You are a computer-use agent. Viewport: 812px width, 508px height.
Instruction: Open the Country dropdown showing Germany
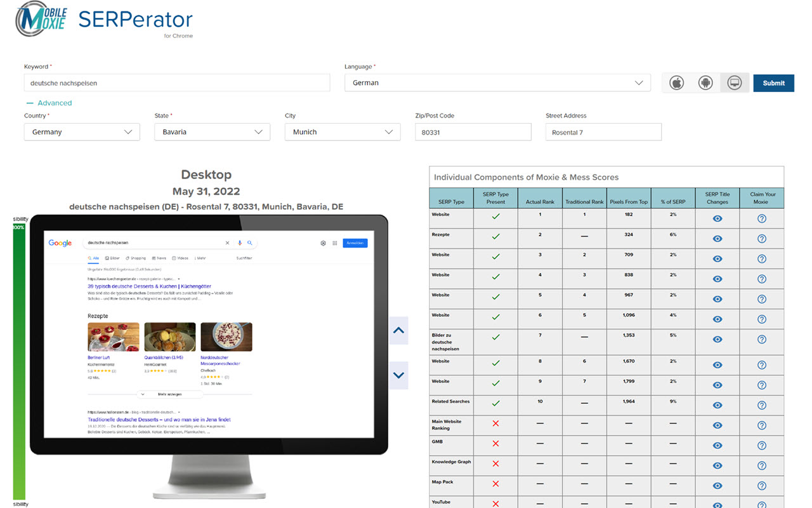pyautogui.click(x=82, y=132)
